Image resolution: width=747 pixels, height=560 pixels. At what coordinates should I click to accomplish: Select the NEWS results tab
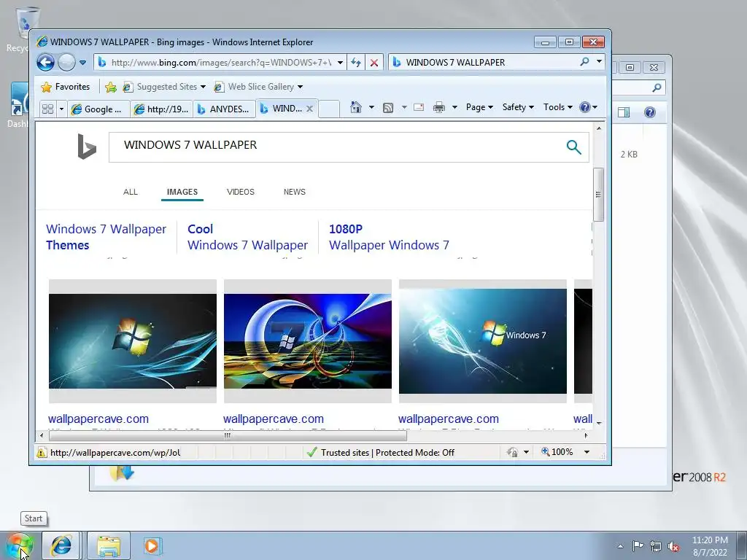295,192
